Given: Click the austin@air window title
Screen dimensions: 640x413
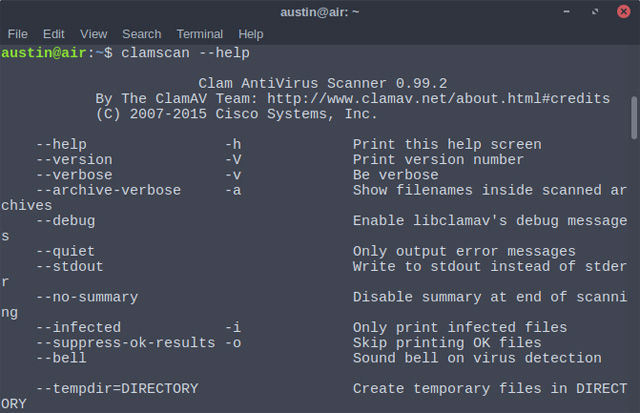Looking at the screenshot, I should (319, 11).
